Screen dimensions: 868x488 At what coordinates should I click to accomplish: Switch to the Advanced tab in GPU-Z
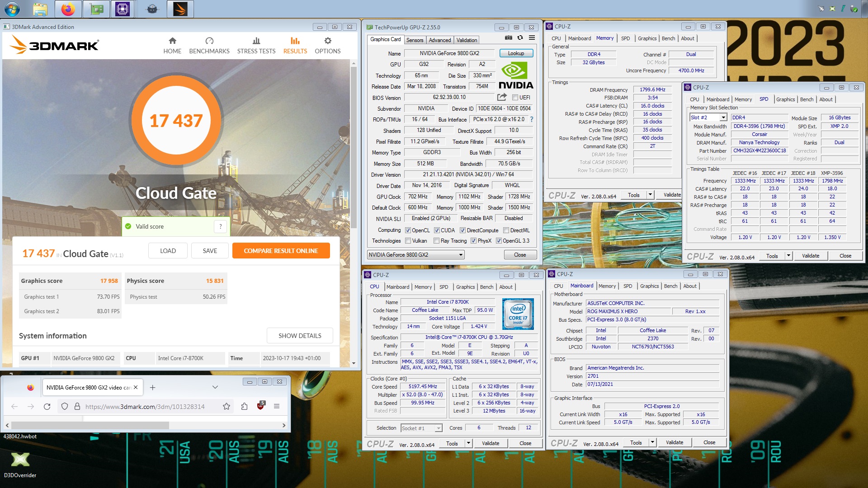(439, 40)
